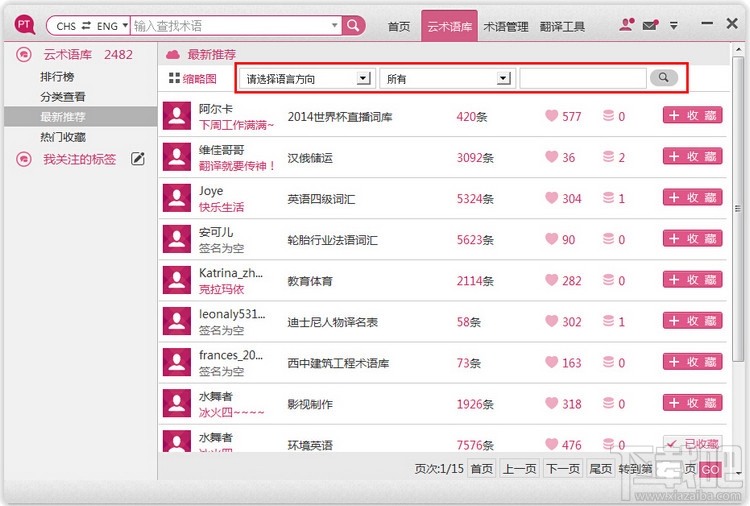Expand the term search history dropdown arrow
750x506 pixels.
point(334,25)
